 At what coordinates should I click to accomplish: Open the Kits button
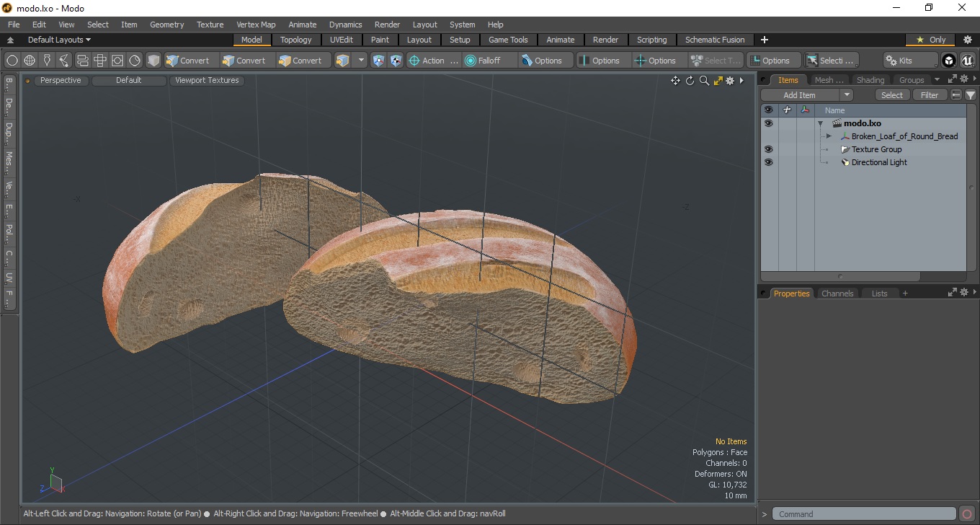[x=910, y=61]
